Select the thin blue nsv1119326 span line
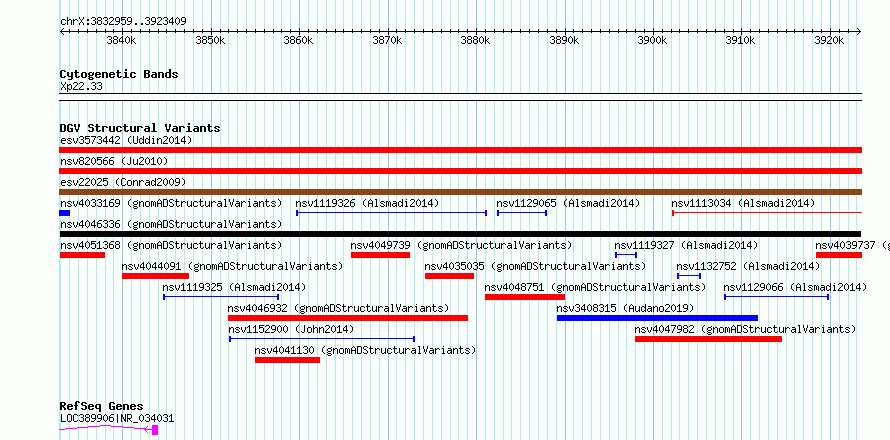Screen dimensions: 890x440 (392, 213)
